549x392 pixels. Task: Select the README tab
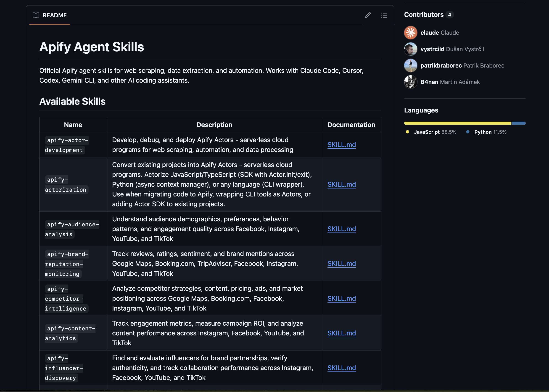[55, 15]
